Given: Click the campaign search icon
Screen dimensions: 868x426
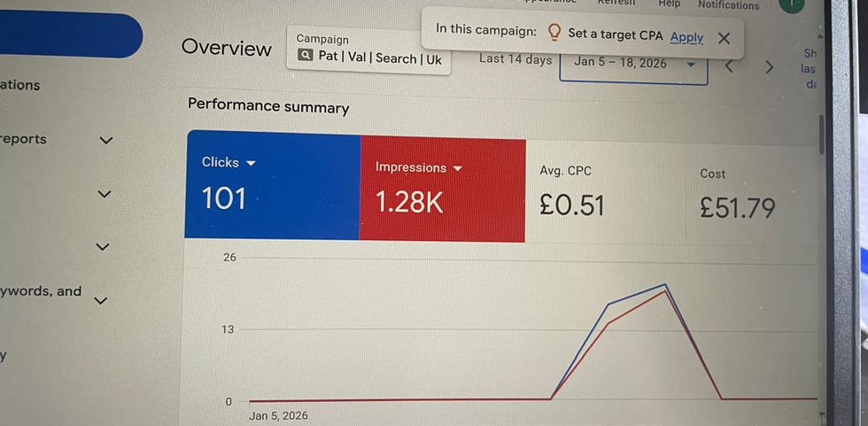Looking at the screenshot, I should [x=306, y=57].
